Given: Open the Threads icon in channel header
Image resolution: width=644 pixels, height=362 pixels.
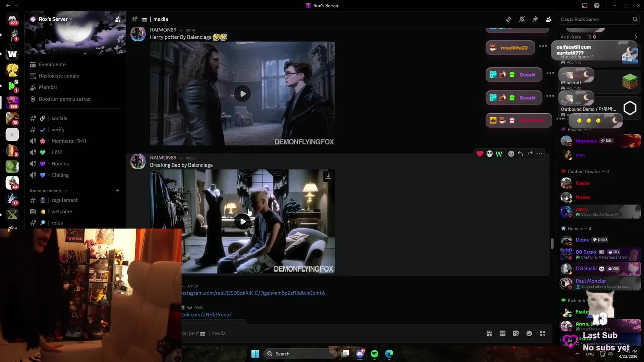Looking at the screenshot, I should point(509,19).
